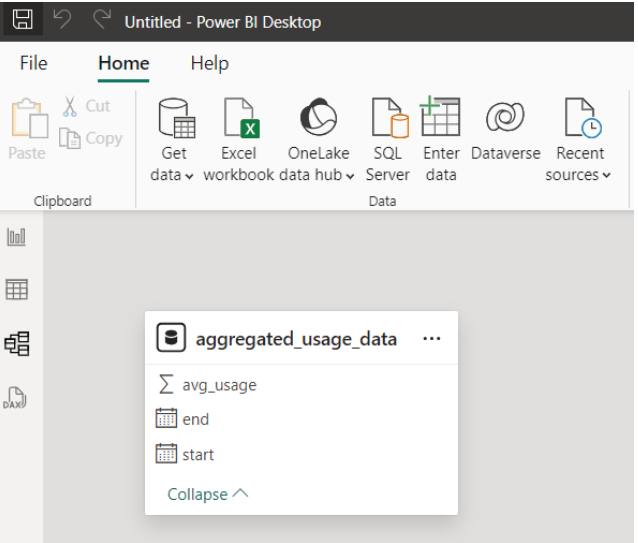
Task: Switch to Table view in sidebar
Action: tap(17, 290)
